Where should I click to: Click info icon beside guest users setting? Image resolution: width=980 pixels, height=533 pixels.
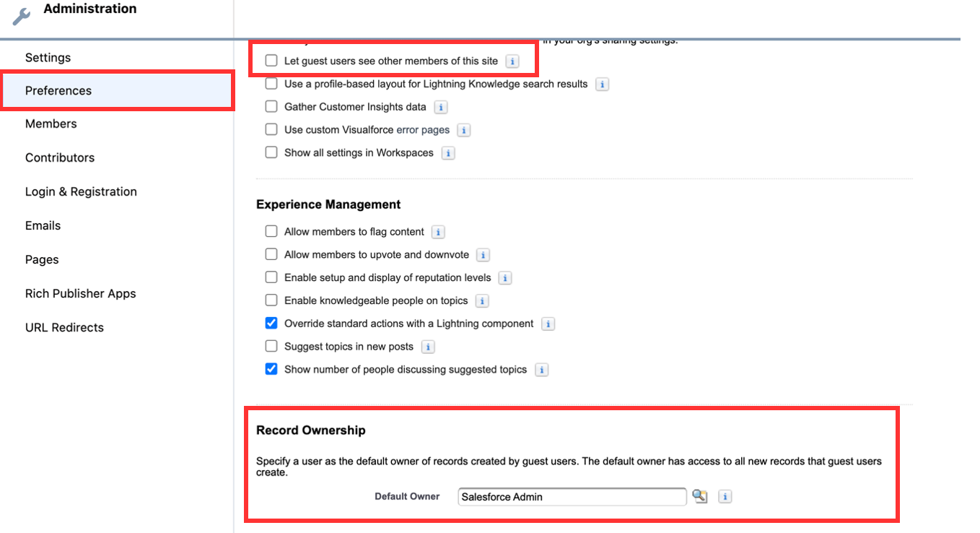click(x=512, y=61)
